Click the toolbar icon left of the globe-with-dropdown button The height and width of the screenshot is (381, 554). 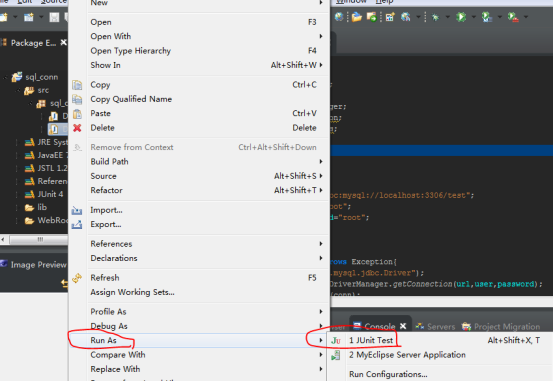tap(390, 17)
